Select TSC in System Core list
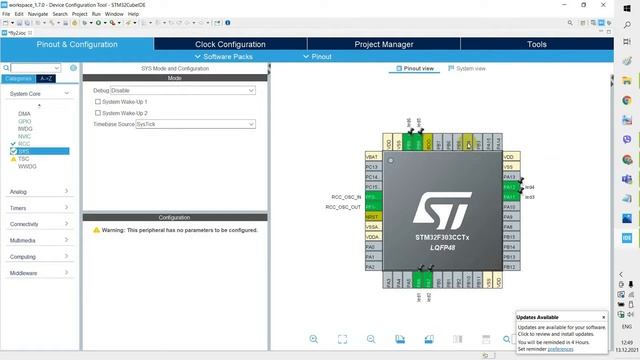 (24, 159)
